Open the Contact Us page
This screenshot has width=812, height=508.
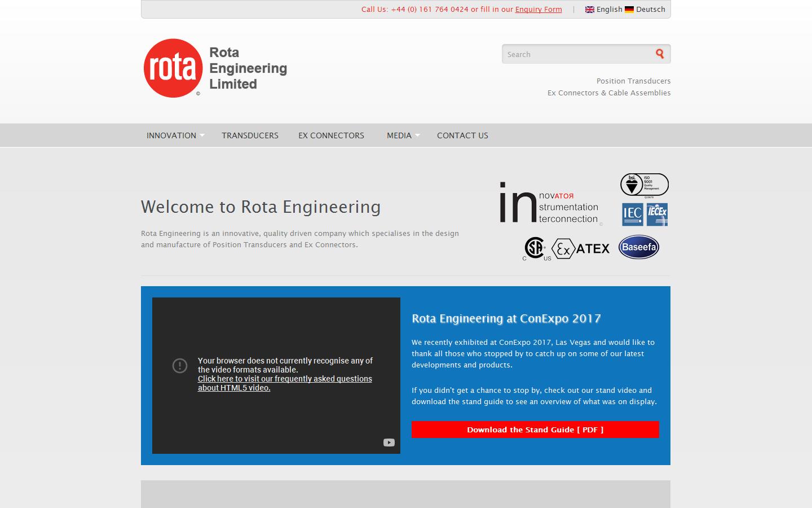(x=462, y=135)
